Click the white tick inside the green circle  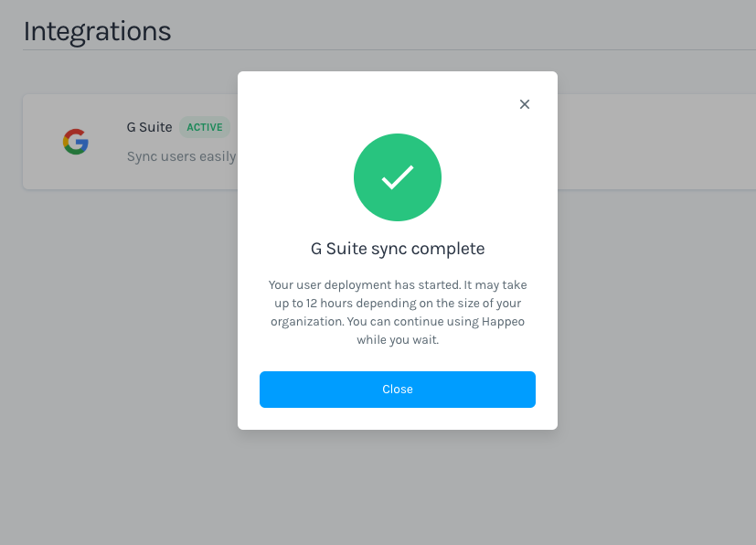pos(398,177)
